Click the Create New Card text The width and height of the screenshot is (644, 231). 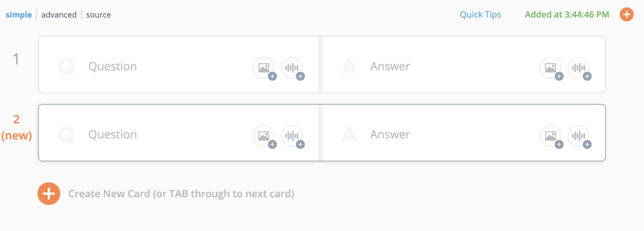[181, 193]
